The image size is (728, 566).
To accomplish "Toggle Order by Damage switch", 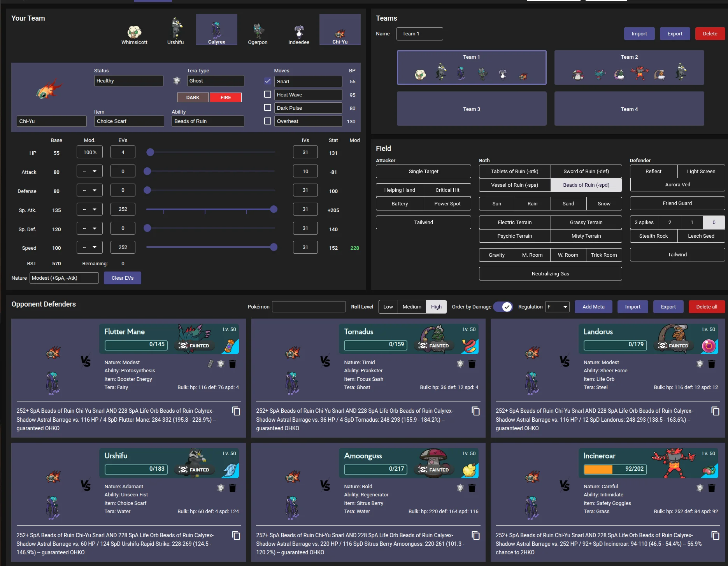I will (503, 307).
